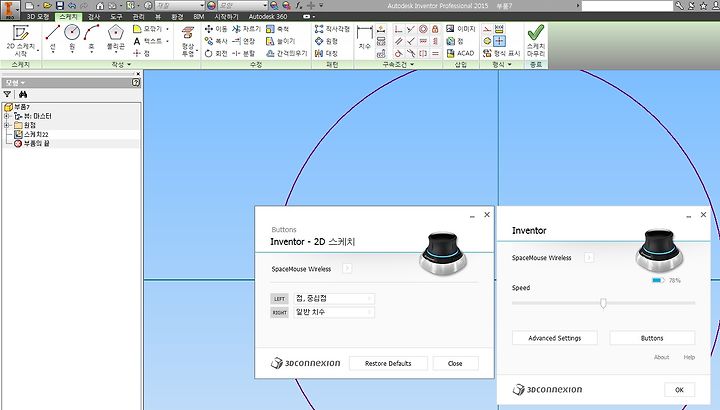Apply the lock (fix) constraint icon
Screen dimensions: 720x410
435,29
